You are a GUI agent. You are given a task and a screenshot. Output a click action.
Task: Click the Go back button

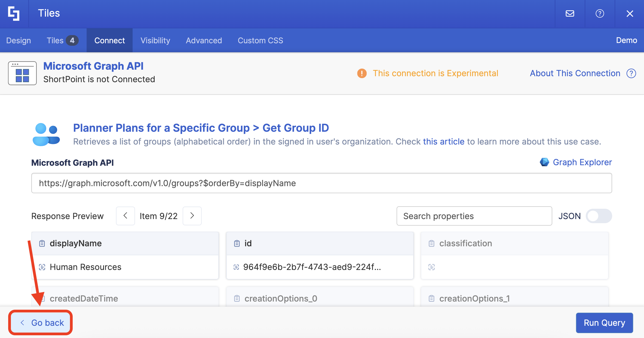pos(41,323)
